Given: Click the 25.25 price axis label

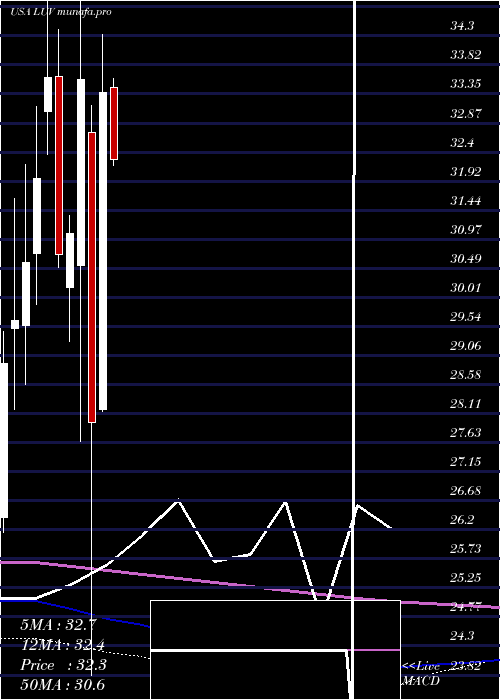Looking at the screenshot, I should pos(466,578).
